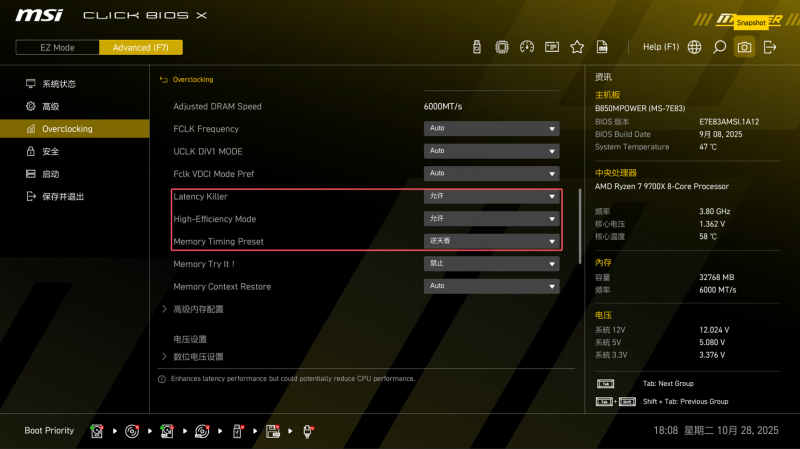Select the Overclocking sidebar menu item
800x449 pixels.
pyautogui.click(x=66, y=129)
